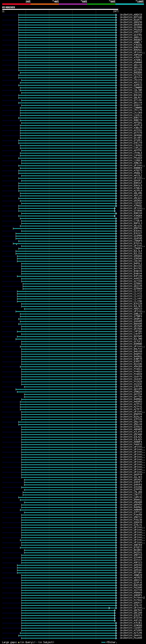Click the red ~20% identity legend segment
The image size is (146, 644).
coord(16,4)
